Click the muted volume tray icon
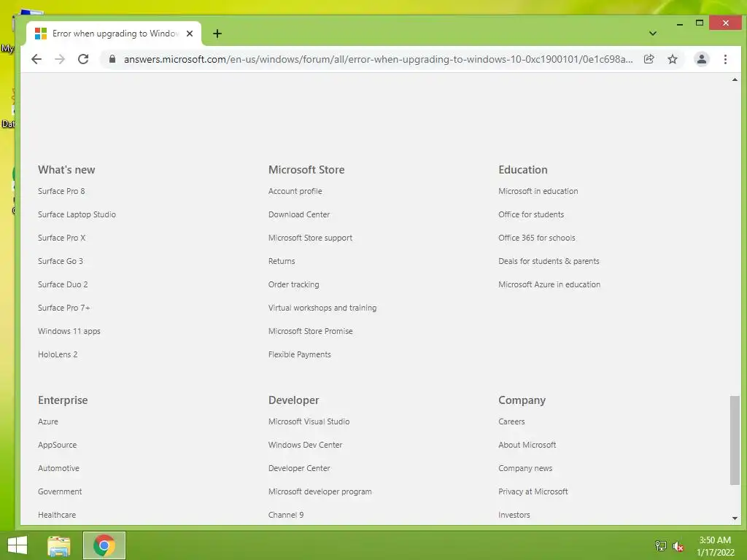The width and height of the screenshot is (747, 560). [x=678, y=546]
